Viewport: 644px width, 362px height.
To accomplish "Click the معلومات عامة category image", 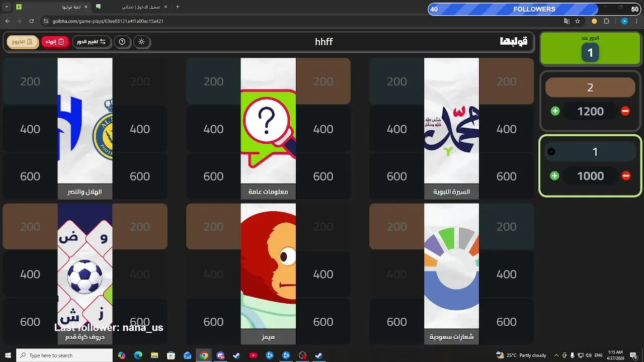I will coord(268,121).
